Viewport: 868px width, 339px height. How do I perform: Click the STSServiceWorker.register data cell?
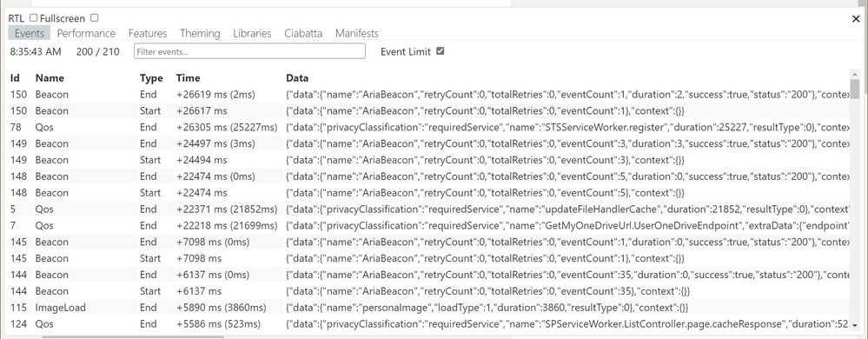567,128
